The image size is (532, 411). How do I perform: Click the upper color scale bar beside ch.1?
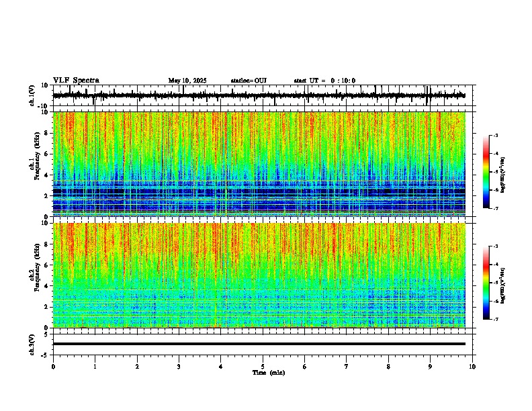[486, 172]
